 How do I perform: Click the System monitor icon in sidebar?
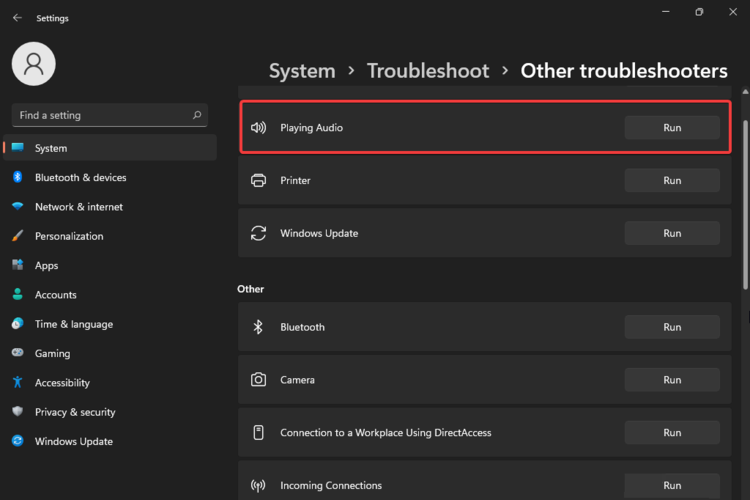coord(18,147)
